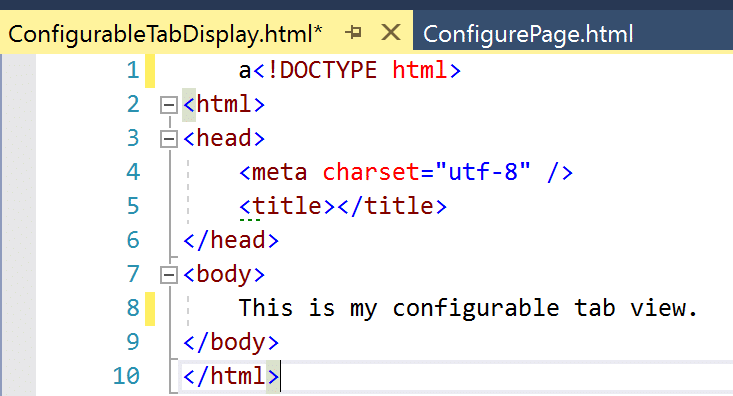Click the stray 'a' before DOCTYPE

coord(245,72)
